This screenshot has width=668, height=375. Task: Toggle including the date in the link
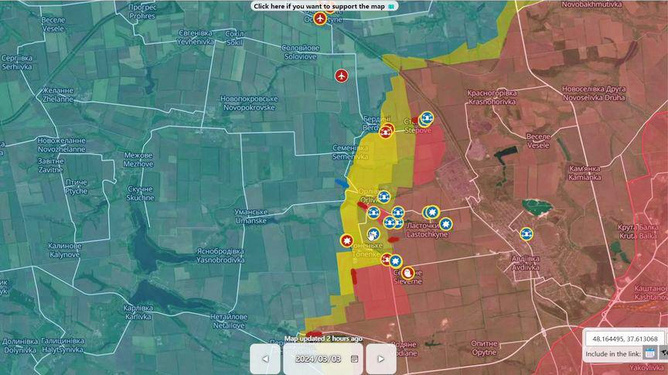click(x=650, y=353)
